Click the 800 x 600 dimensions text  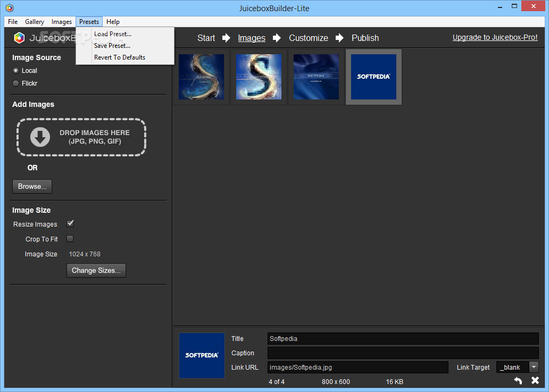tap(336, 382)
